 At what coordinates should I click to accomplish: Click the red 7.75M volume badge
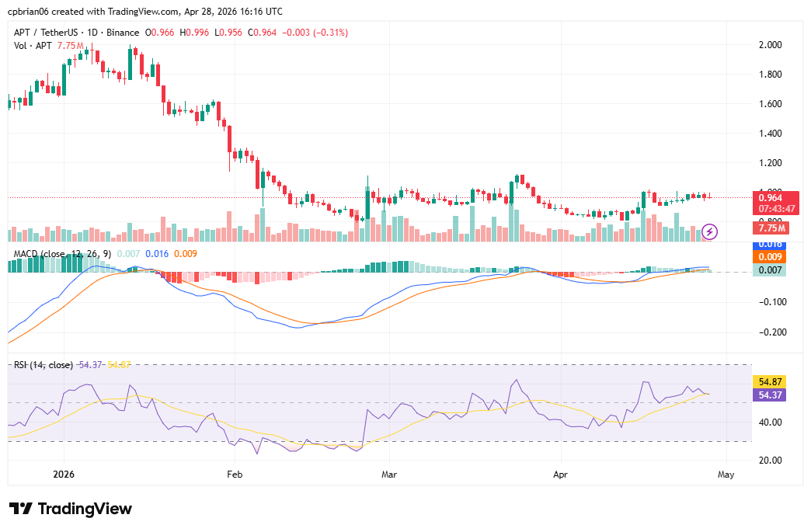coord(770,228)
